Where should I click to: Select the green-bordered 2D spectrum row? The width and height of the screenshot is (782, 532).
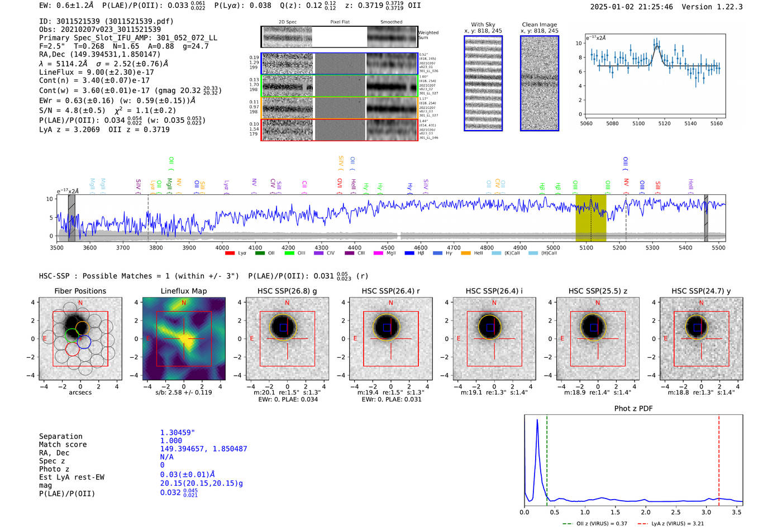pos(340,86)
